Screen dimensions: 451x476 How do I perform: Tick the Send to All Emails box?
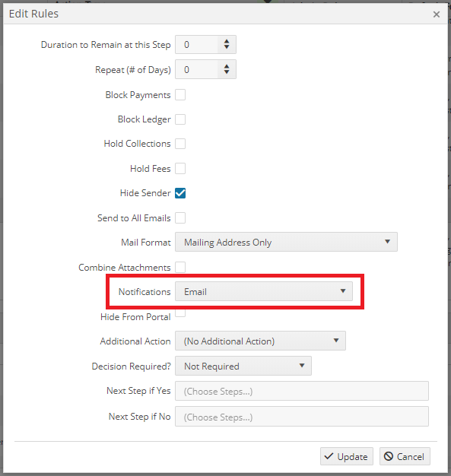(180, 217)
